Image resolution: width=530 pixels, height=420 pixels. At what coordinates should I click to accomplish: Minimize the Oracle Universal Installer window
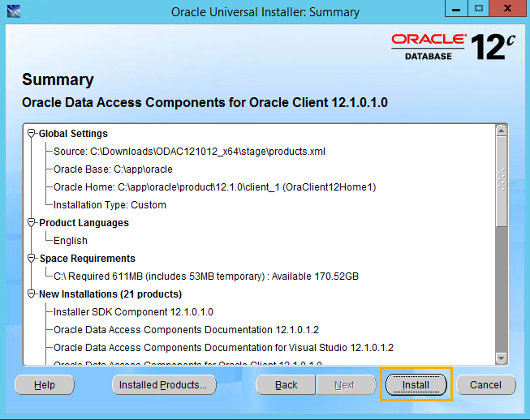(456, 8)
